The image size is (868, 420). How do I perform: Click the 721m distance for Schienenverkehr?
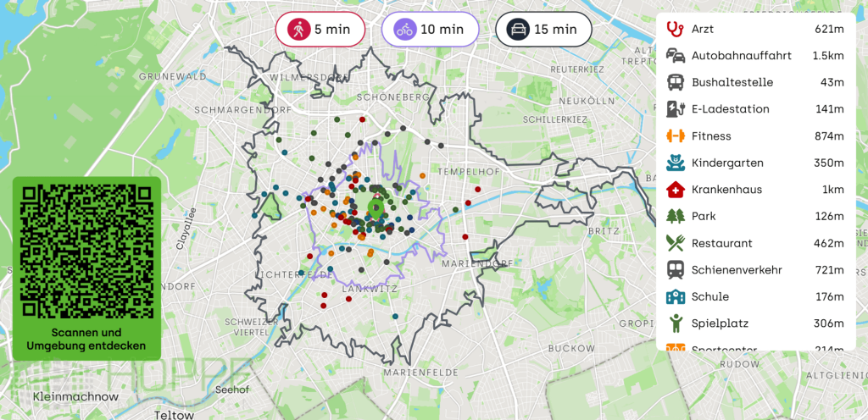(x=829, y=269)
